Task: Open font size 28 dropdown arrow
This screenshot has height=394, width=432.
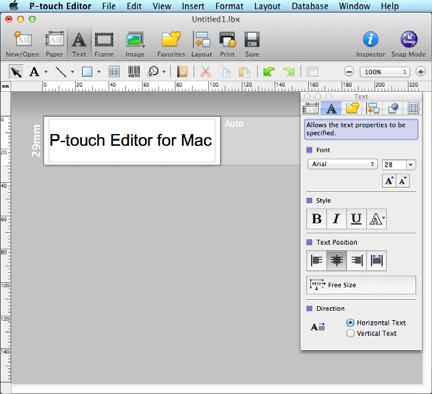Action: 410,164
